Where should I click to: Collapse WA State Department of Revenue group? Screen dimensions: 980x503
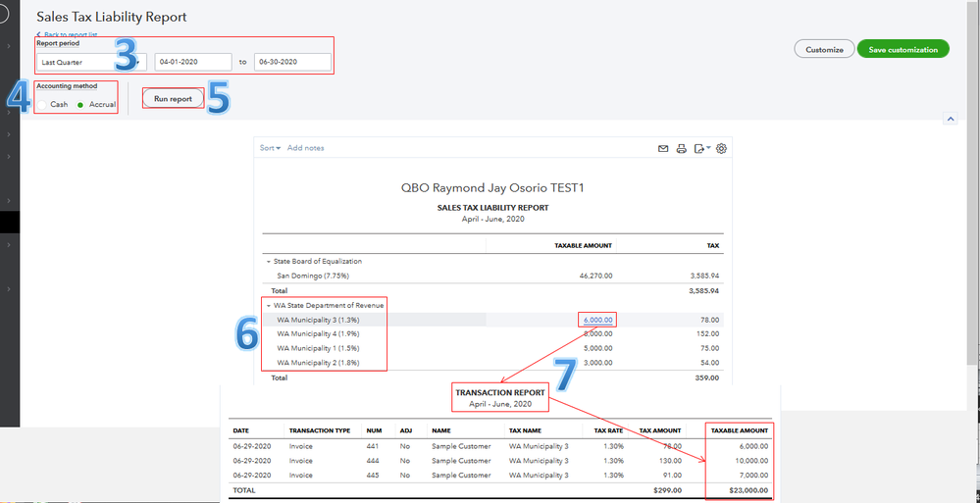pyautogui.click(x=268, y=306)
